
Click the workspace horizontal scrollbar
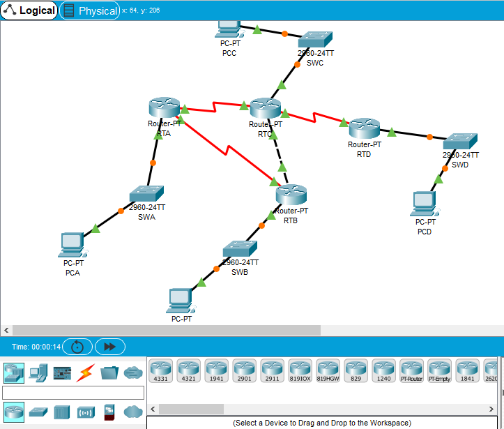pyautogui.click(x=166, y=329)
